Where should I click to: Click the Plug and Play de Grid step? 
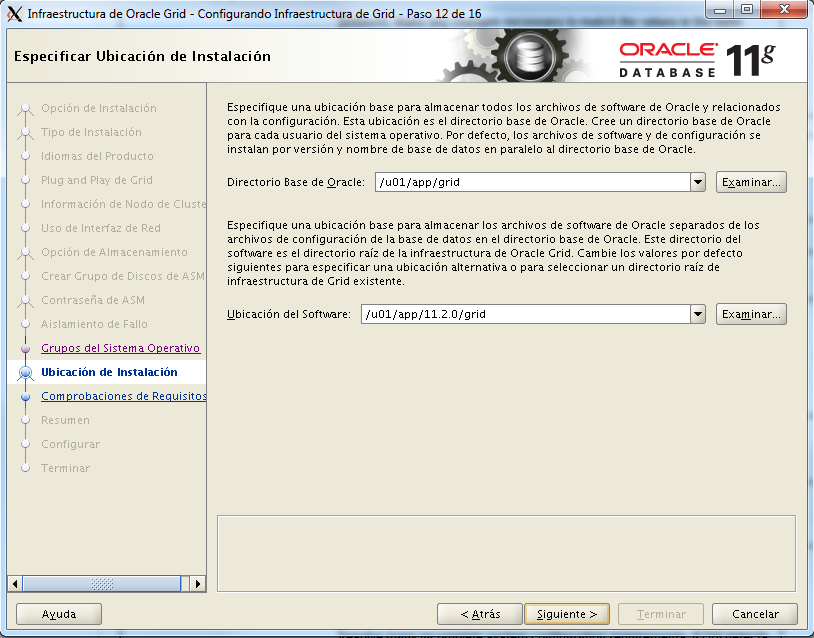97,180
